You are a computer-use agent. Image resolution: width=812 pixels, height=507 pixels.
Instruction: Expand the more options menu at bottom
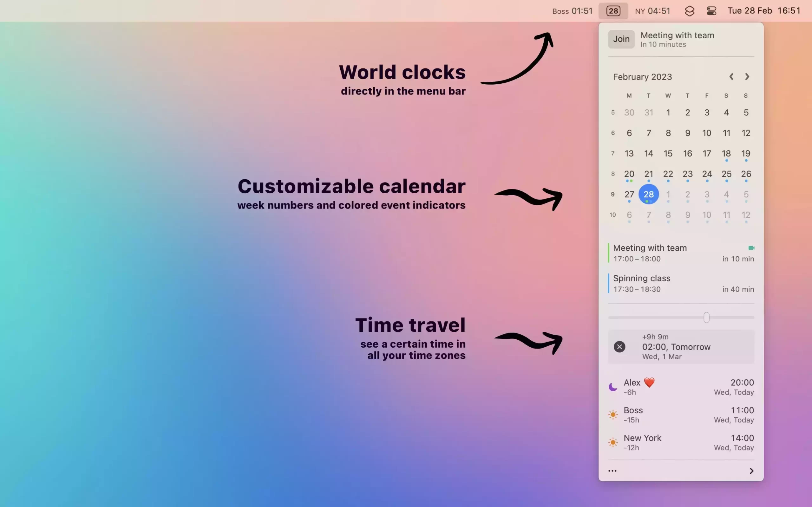612,471
